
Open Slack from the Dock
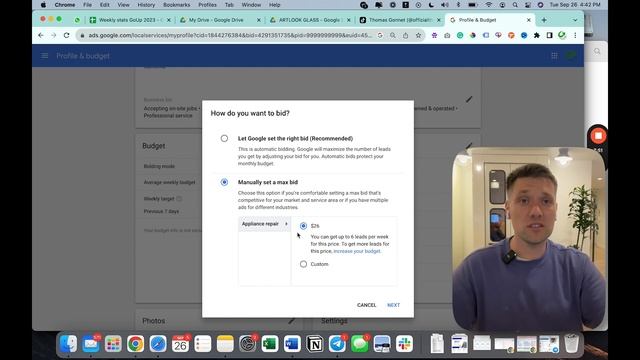click(x=404, y=344)
